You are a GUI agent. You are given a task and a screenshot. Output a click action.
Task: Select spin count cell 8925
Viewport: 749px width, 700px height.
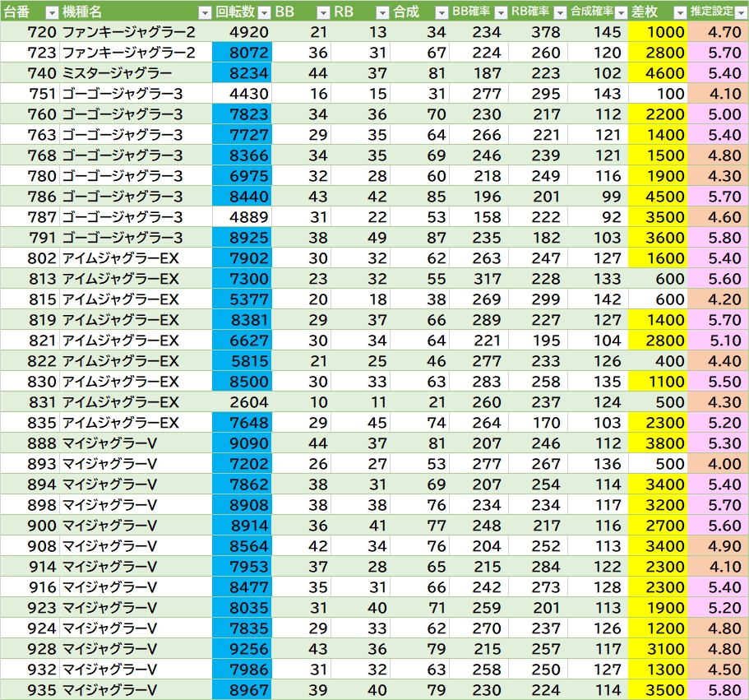tap(243, 238)
